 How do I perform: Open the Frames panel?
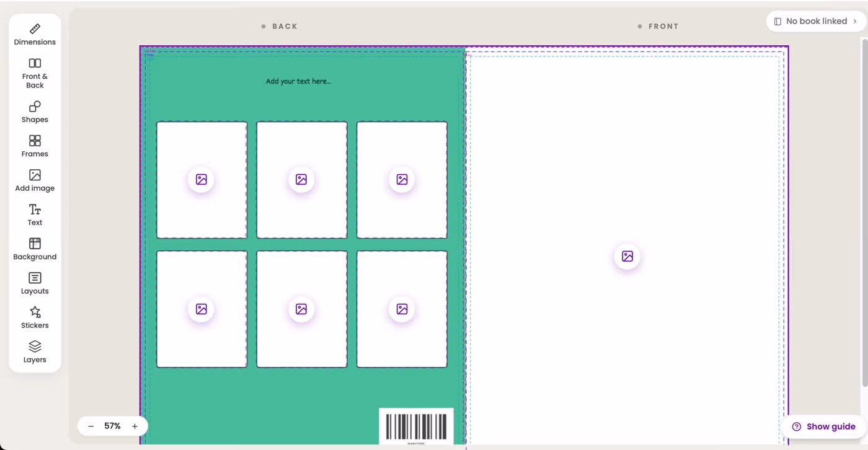pos(35,146)
